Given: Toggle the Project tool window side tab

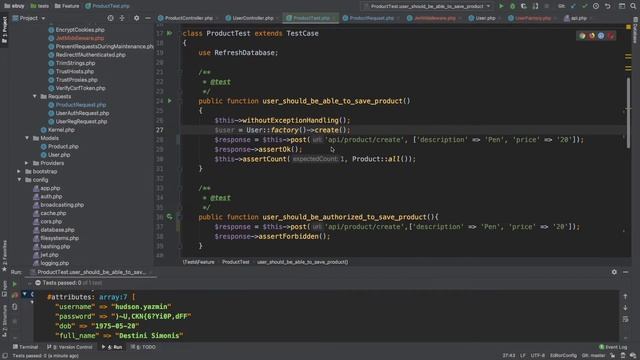Looking at the screenshot, I should (x=4, y=29).
